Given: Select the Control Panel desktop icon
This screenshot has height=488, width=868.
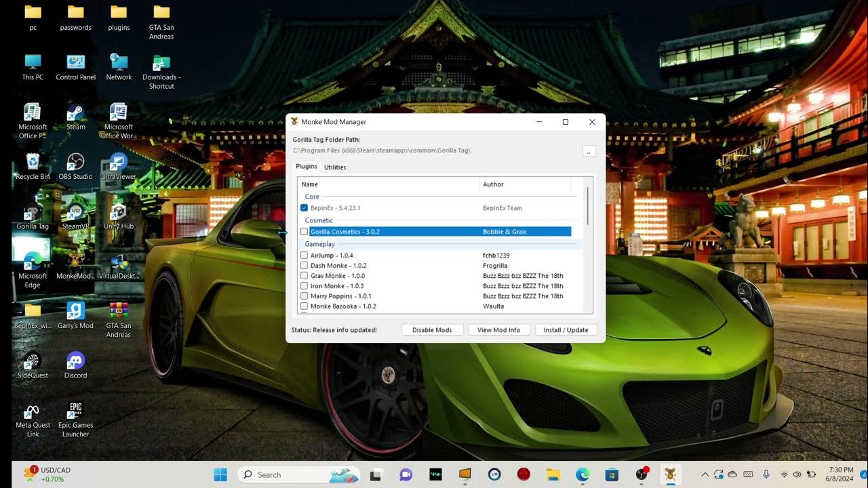Looking at the screenshot, I should click(75, 66).
